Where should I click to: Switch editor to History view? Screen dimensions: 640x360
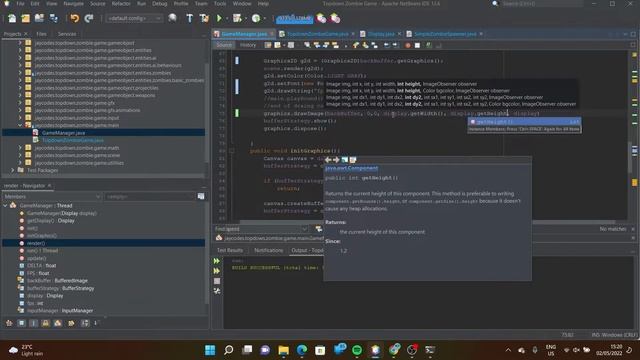(x=248, y=45)
